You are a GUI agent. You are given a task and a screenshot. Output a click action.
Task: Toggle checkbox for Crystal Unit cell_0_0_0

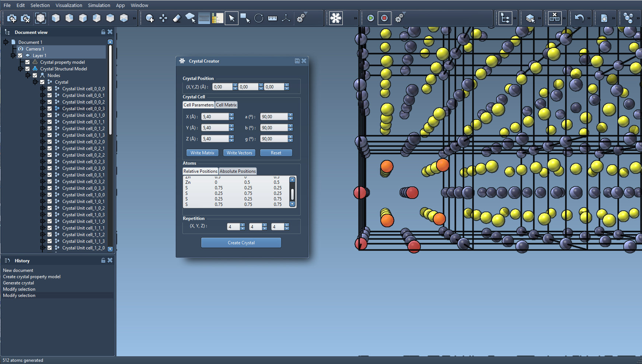pos(50,89)
